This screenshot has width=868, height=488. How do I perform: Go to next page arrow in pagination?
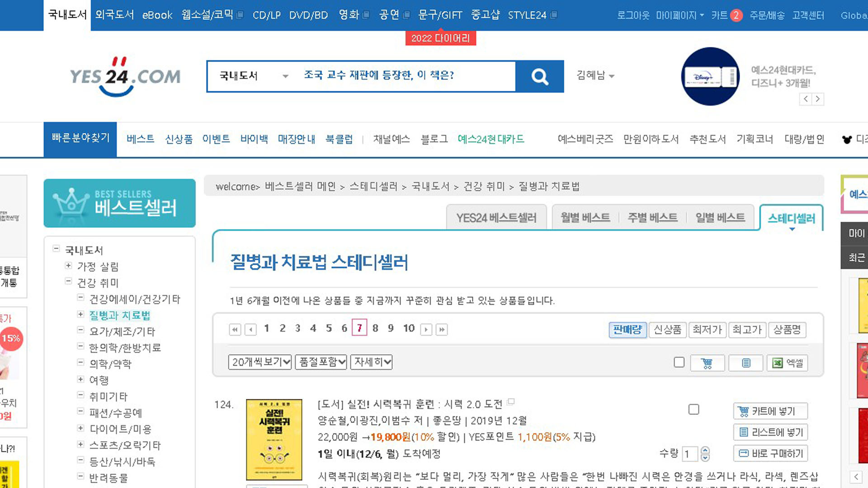point(426,329)
